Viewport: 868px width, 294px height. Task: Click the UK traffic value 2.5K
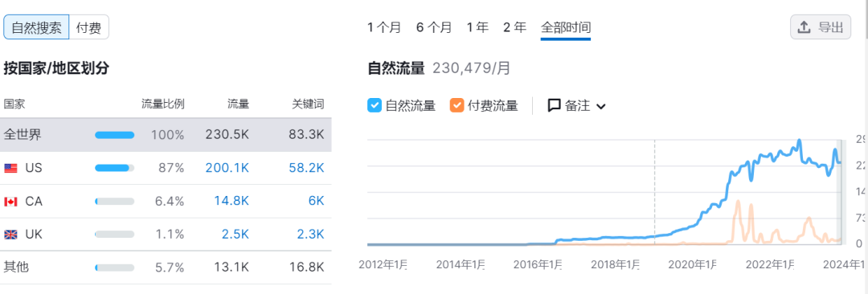(235, 235)
